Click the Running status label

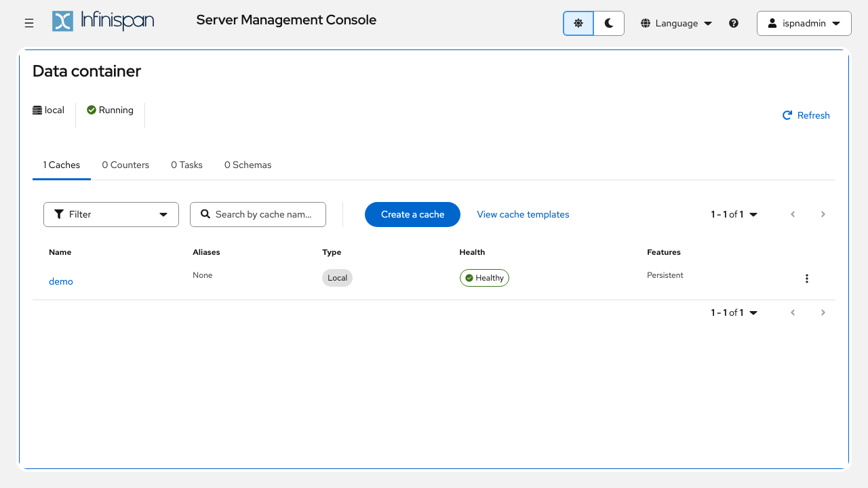click(110, 110)
